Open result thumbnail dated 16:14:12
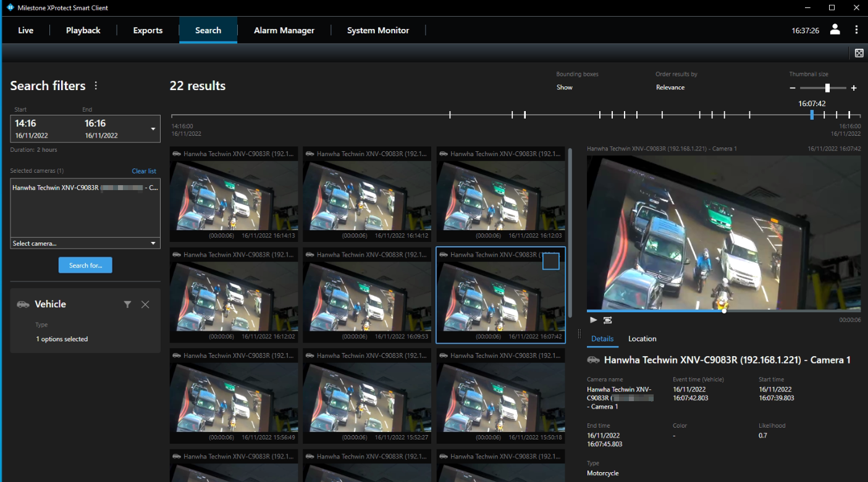Viewport: 868px width, 482px height. coord(367,195)
